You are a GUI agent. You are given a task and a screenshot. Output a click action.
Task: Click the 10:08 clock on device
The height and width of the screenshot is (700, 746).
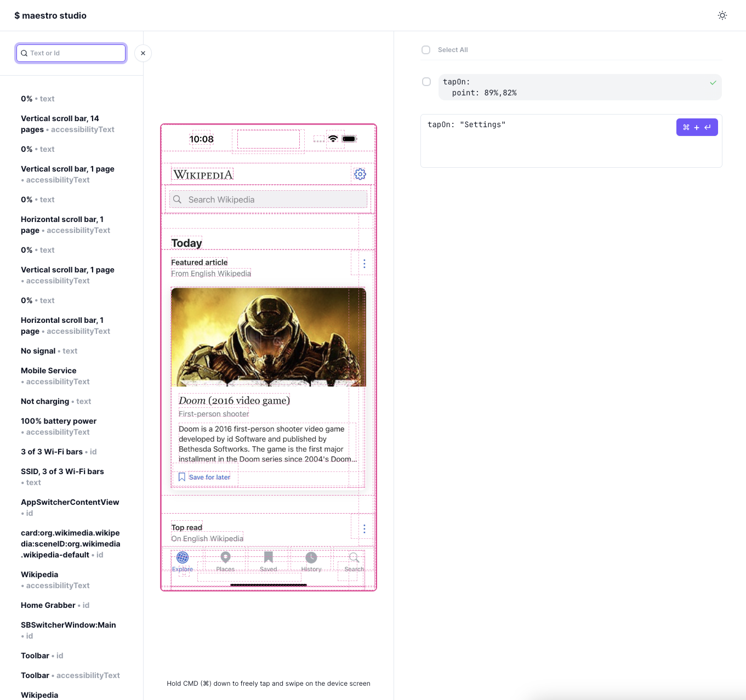201,139
